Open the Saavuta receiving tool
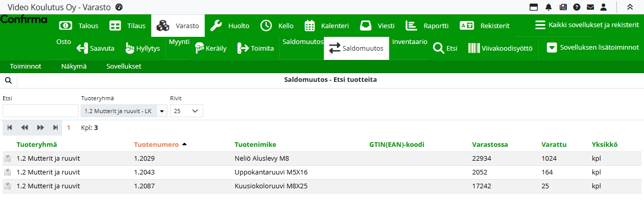 [x=95, y=49]
